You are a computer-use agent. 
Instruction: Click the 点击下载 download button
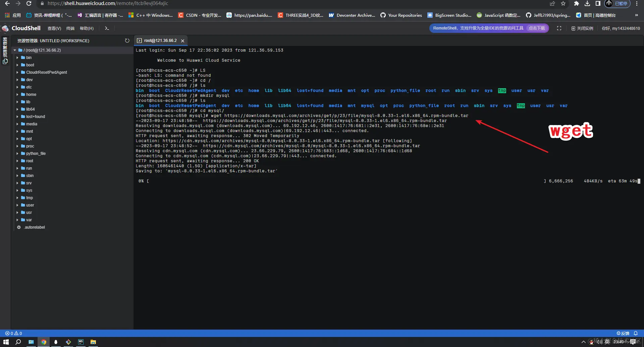coord(536,28)
